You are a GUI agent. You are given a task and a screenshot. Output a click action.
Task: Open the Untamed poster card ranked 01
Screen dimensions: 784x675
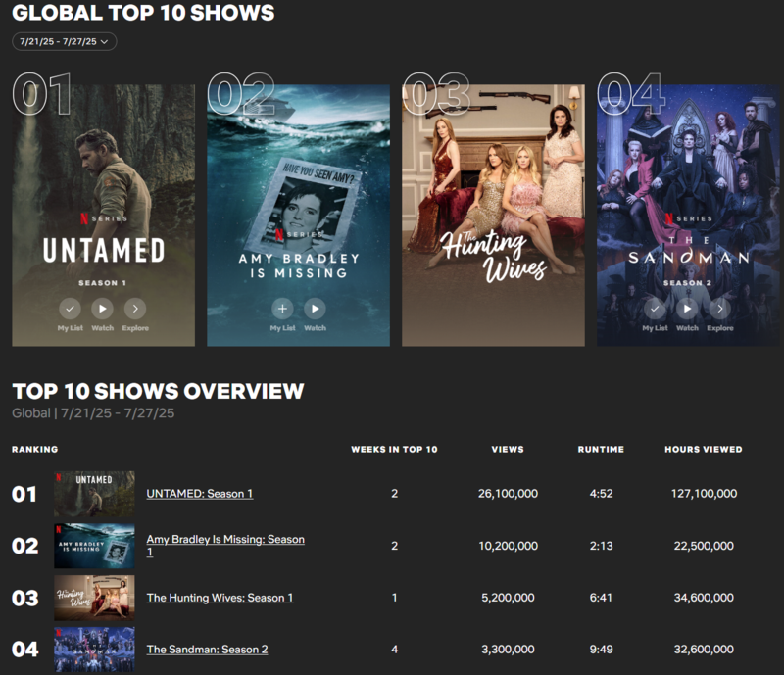[104, 215]
